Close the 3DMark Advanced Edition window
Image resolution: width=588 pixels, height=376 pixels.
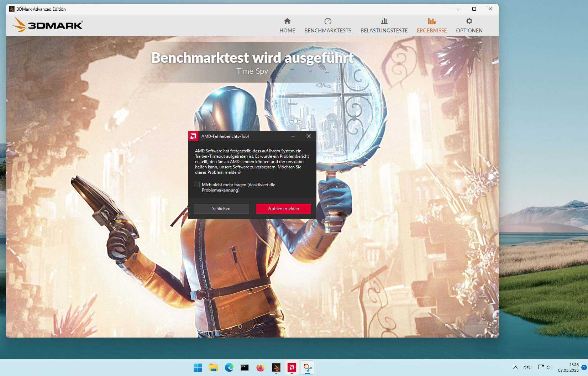(490, 9)
